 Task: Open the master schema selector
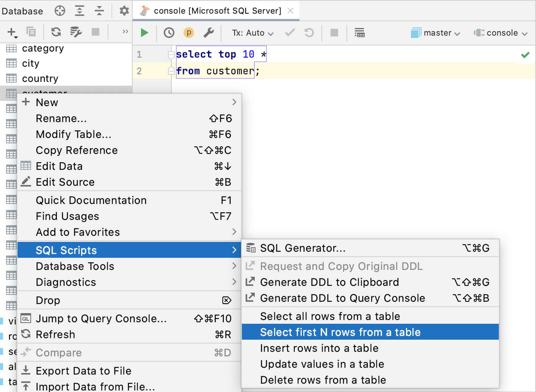click(x=435, y=33)
